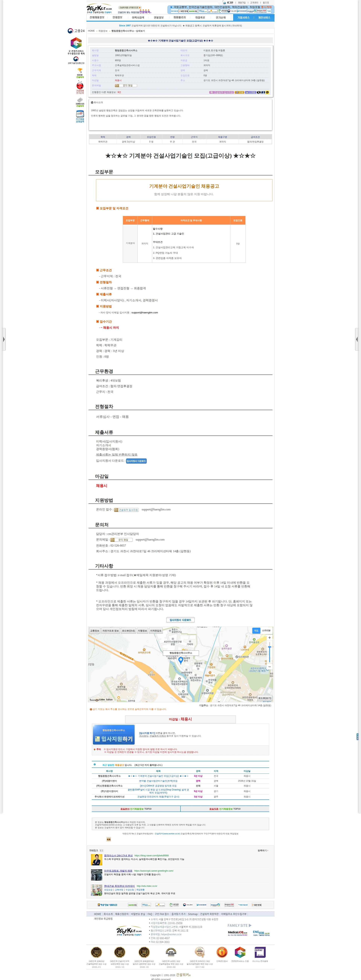This screenshot has height=980, width=361.
Task: Click the large 입사지원하기 button
Action: coord(114,735)
